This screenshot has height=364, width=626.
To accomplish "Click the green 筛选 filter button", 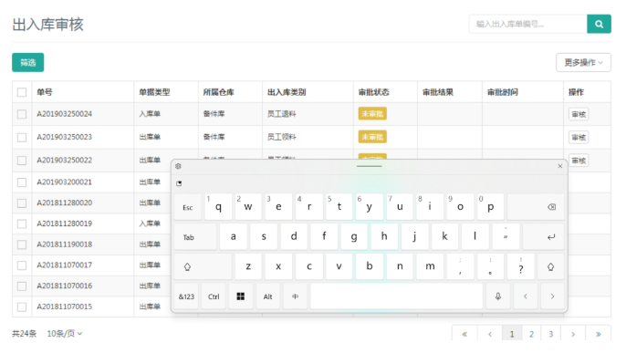I will [28, 63].
